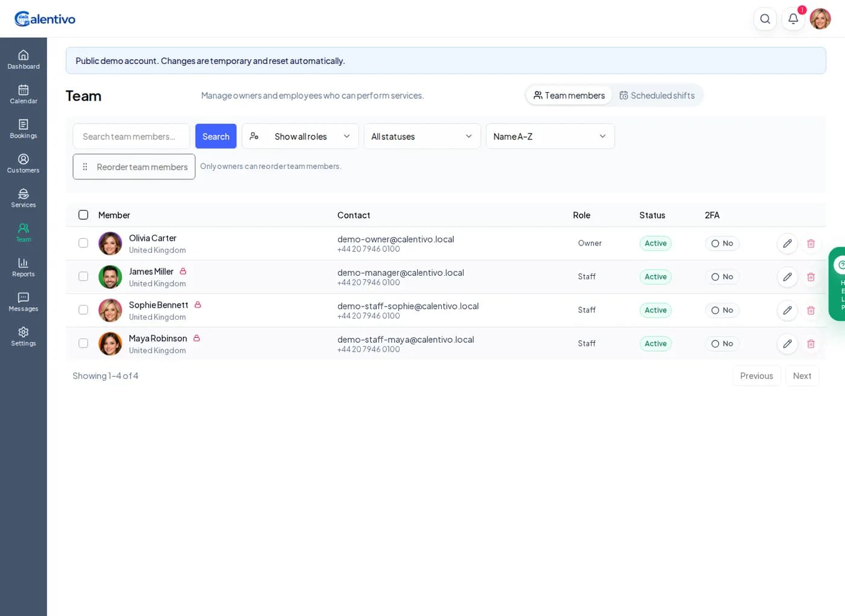Open the Team sidebar item
The height and width of the screenshot is (616, 845).
click(24, 232)
